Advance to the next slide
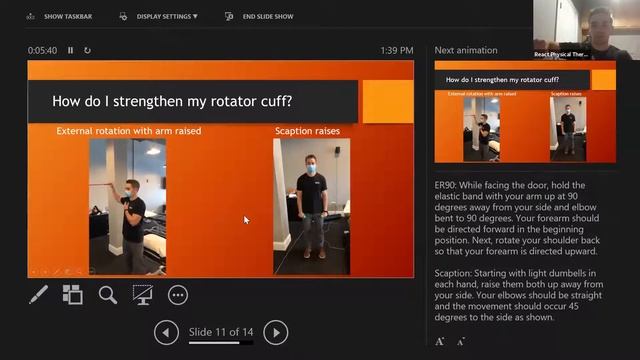Image resolution: width=640 pixels, height=360 pixels. coord(276,333)
